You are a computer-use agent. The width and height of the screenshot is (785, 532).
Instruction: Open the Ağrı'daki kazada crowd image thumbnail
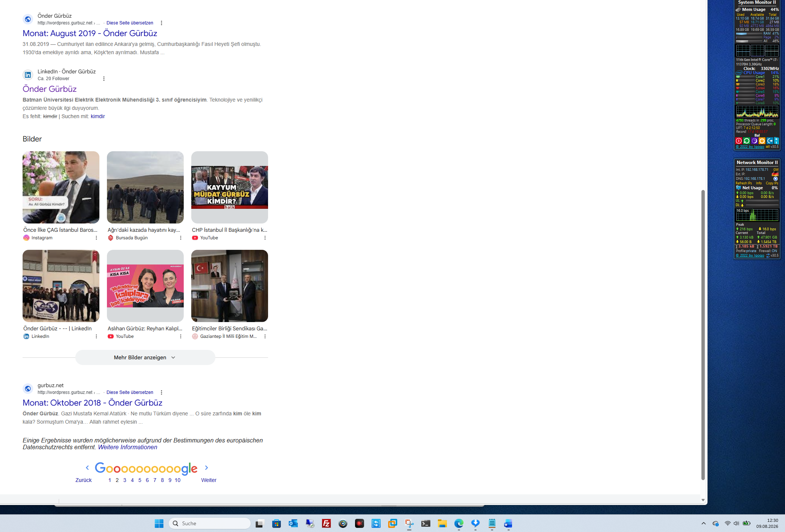coord(145,187)
